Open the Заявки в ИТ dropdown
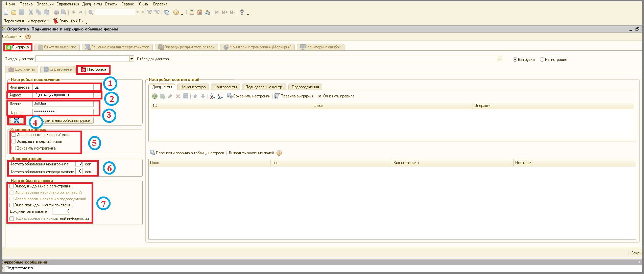Screen dimensions: 644x274 point(68,21)
